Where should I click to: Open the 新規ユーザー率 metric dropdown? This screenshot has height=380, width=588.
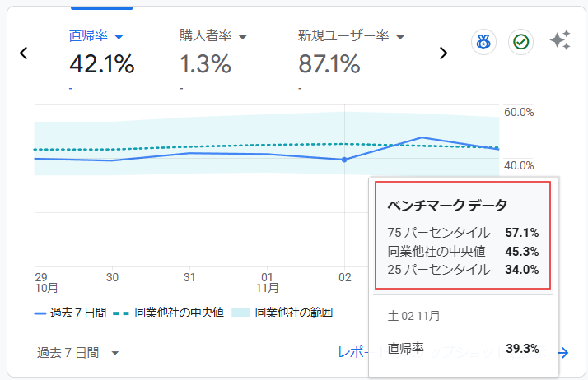tap(400, 37)
